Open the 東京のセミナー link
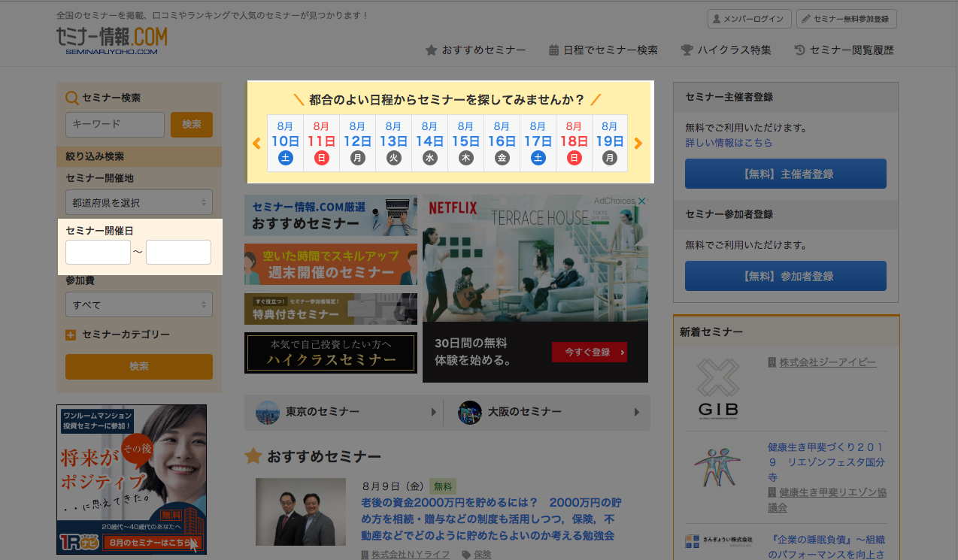This screenshot has height=560, width=958. (x=346, y=413)
